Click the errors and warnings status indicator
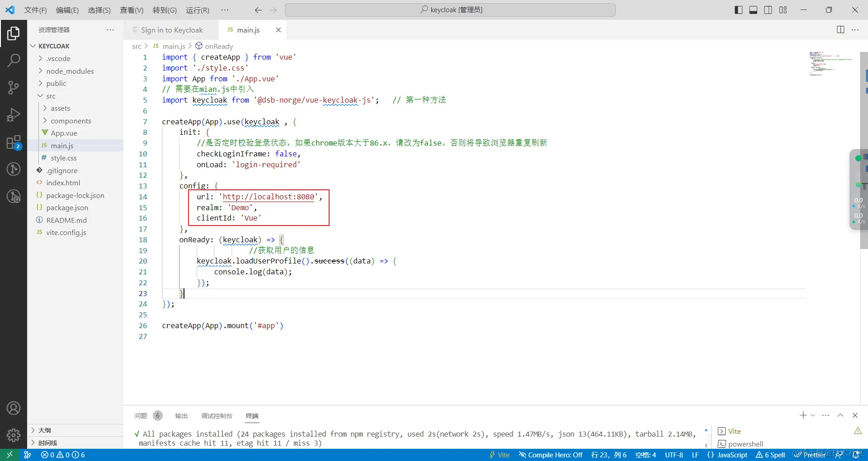This screenshot has height=461, width=868. click(63, 455)
